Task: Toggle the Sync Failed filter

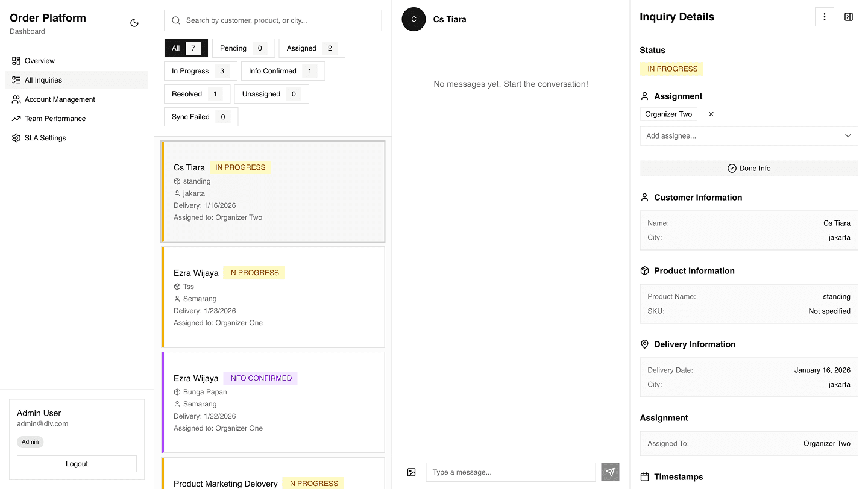Action: click(x=201, y=117)
